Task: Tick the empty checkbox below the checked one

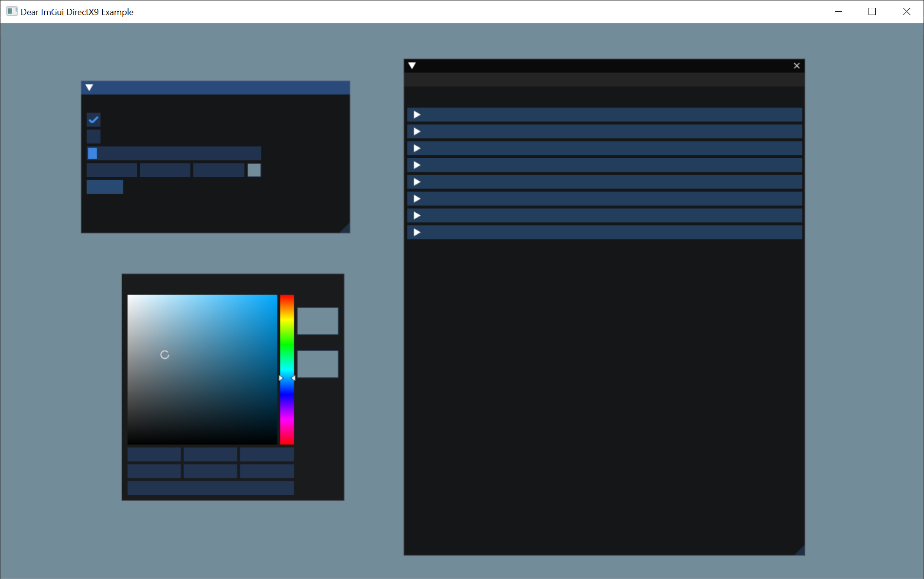Action: coord(93,136)
